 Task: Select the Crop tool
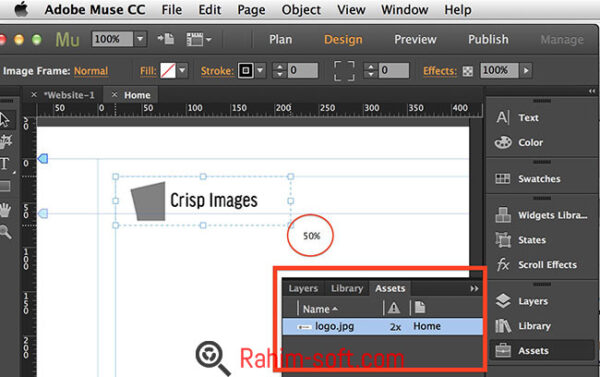(5, 141)
